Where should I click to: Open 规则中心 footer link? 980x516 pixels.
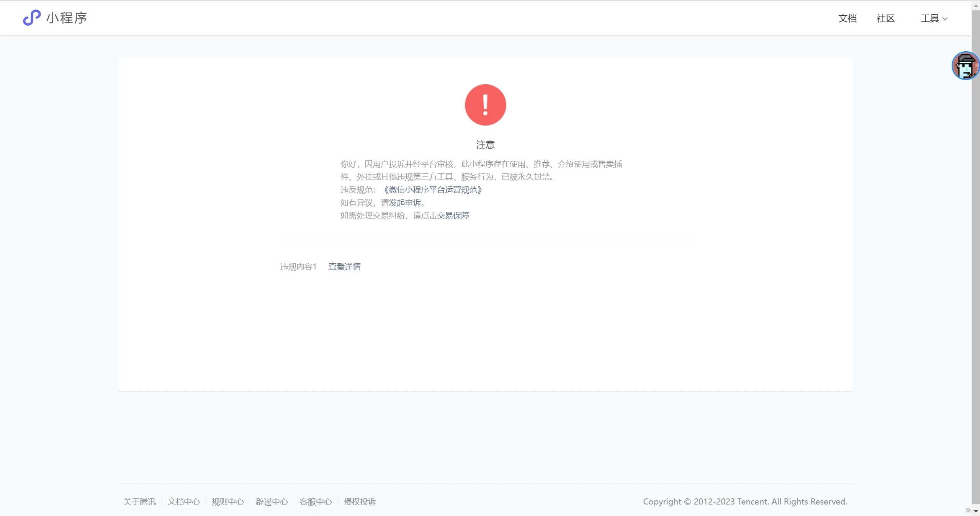tap(227, 501)
